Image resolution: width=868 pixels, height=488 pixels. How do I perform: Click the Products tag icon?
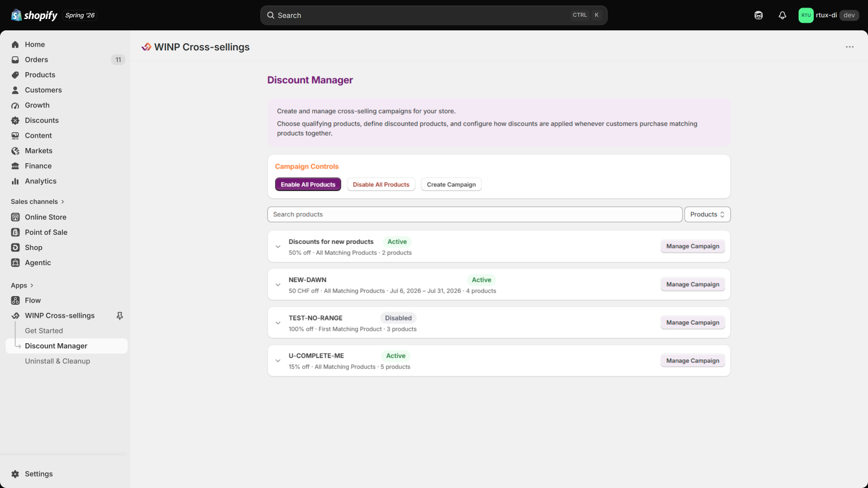click(x=15, y=75)
